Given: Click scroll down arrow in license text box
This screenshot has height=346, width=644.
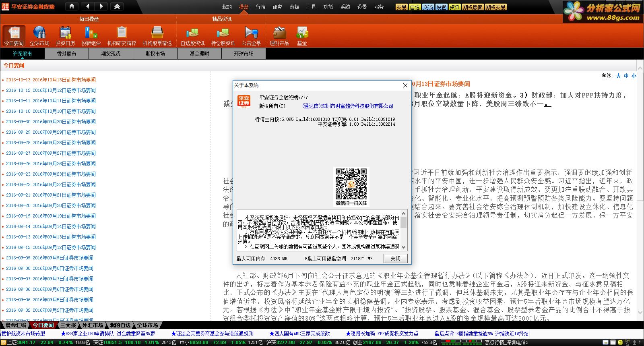Looking at the screenshot, I should pos(404,247).
